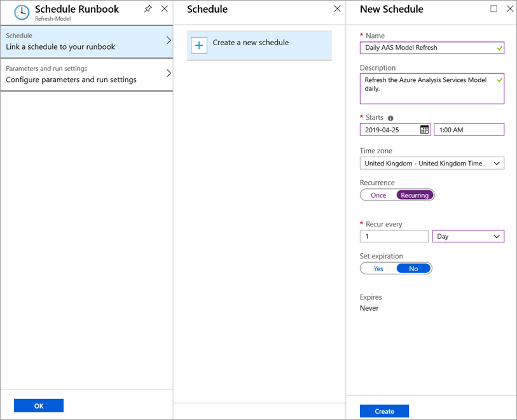Pin the Schedule Runbook blade
Screen dimensions: 517x420
point(148,9)
